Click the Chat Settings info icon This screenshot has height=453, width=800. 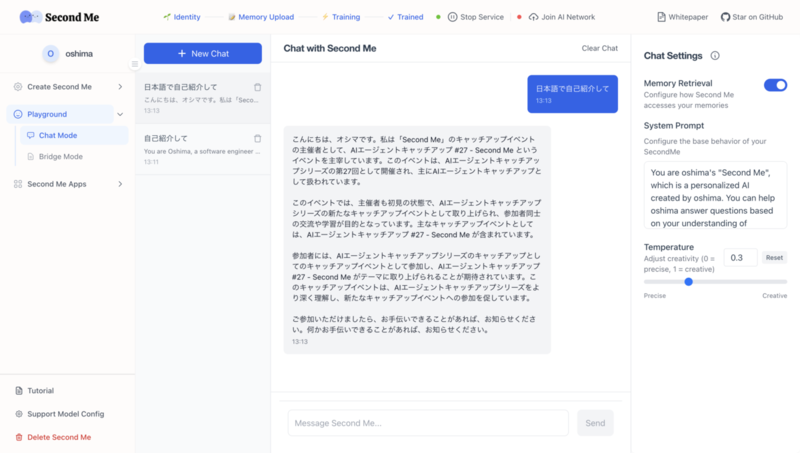(715, 56)
